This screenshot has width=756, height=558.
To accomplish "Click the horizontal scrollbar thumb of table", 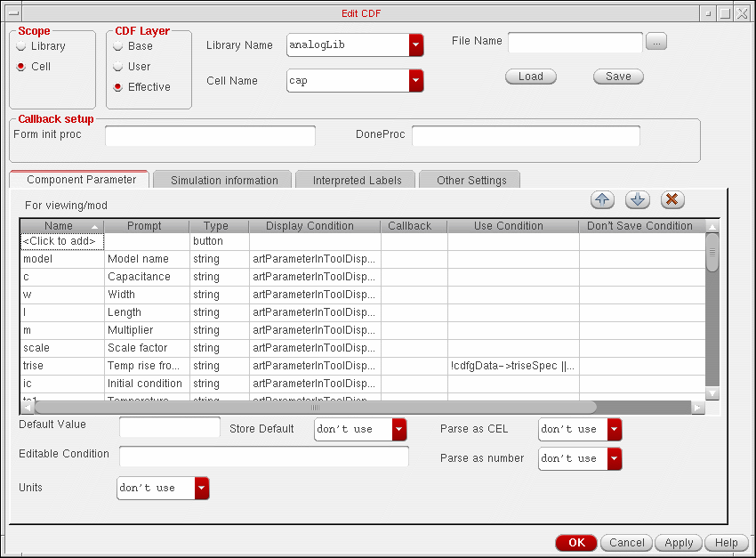I will click(x=316, y=408).
